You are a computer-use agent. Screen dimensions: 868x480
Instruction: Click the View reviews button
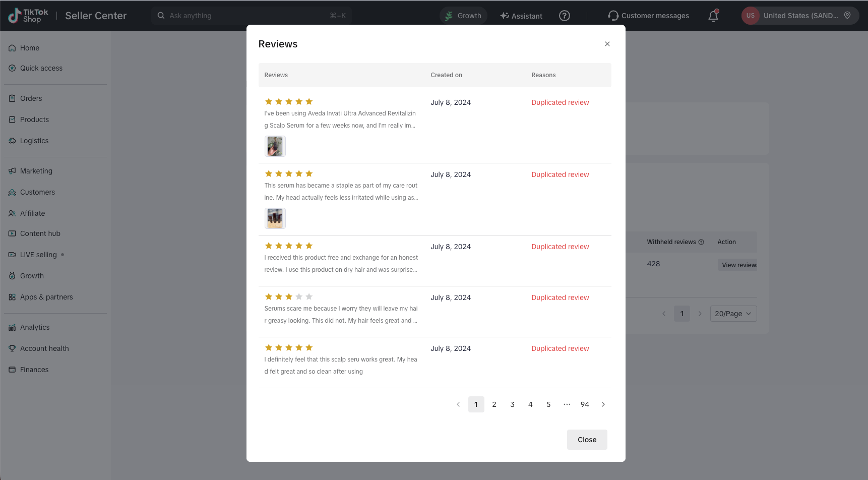[737, 265]
